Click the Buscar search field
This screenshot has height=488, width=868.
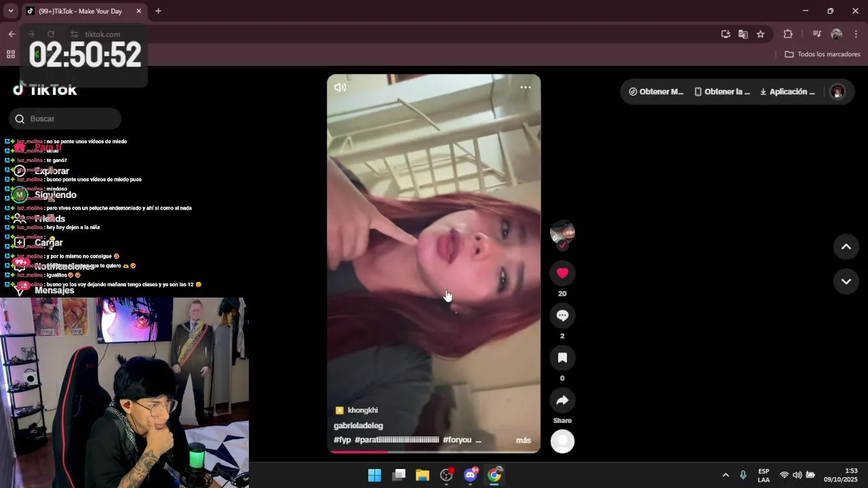(65, 119)
